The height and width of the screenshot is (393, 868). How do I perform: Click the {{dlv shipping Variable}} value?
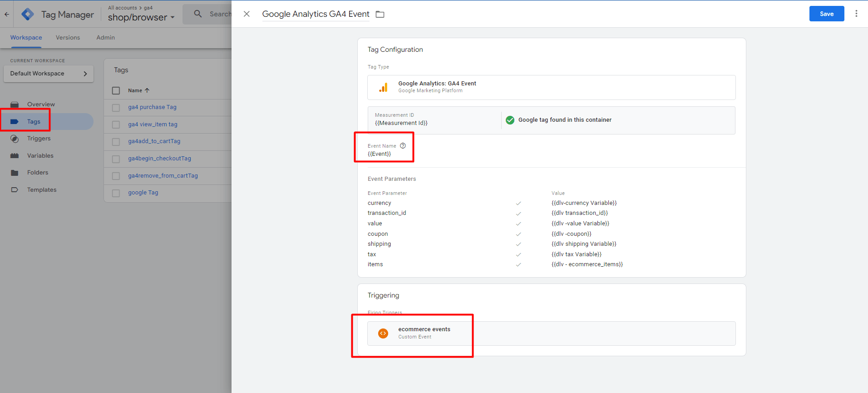[584, 244]
